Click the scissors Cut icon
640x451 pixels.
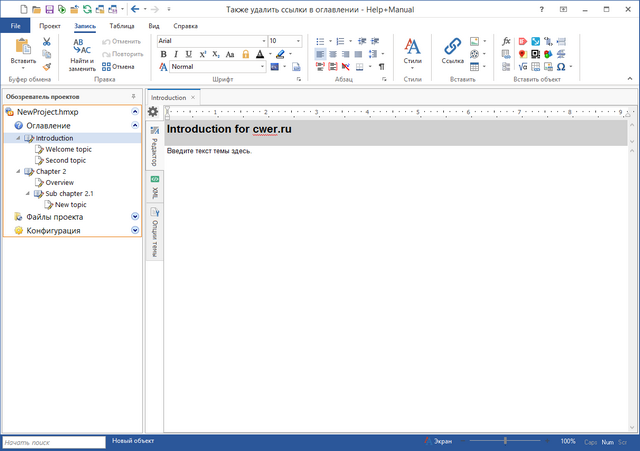point(47,41)
